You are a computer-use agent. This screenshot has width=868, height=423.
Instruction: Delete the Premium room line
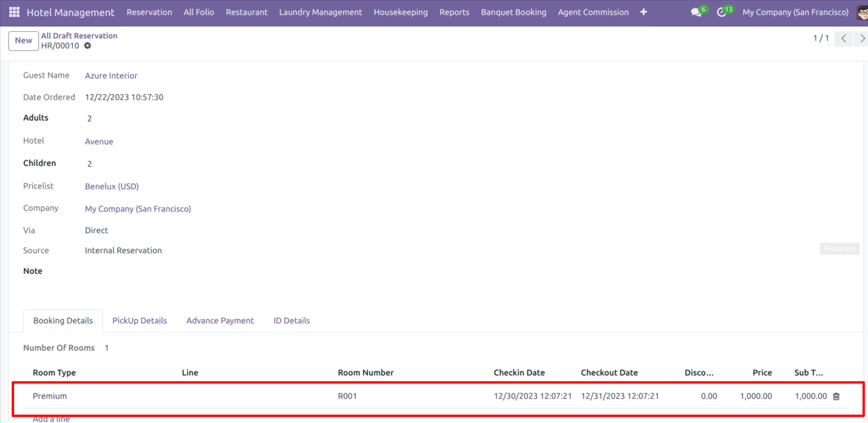coord(836,396)
